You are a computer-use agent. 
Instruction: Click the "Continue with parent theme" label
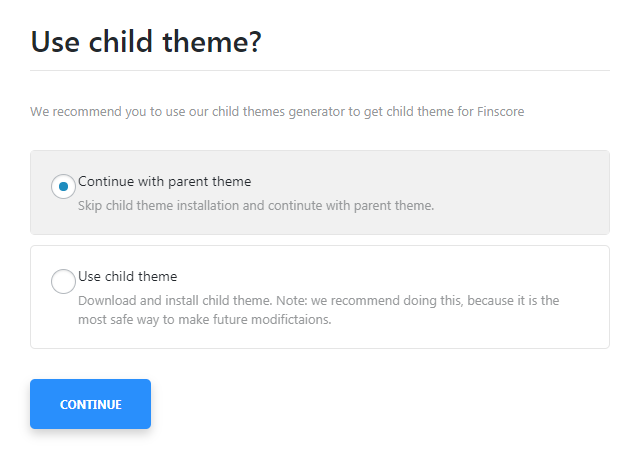coord(164,182)
